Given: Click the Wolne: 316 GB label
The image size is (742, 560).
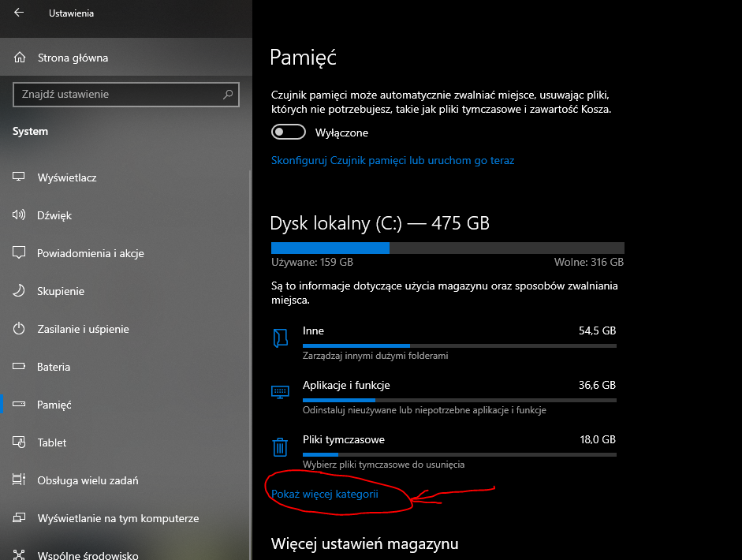Looking at the screenshot, I should [589, 262].
